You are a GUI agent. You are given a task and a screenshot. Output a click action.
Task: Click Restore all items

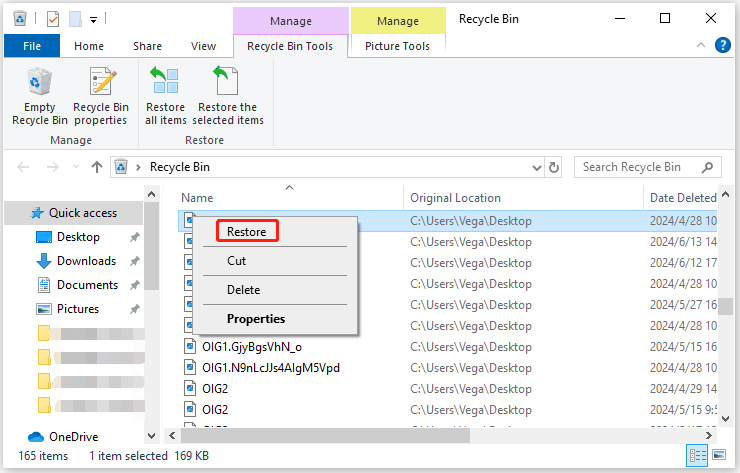(x=166, y=97)
